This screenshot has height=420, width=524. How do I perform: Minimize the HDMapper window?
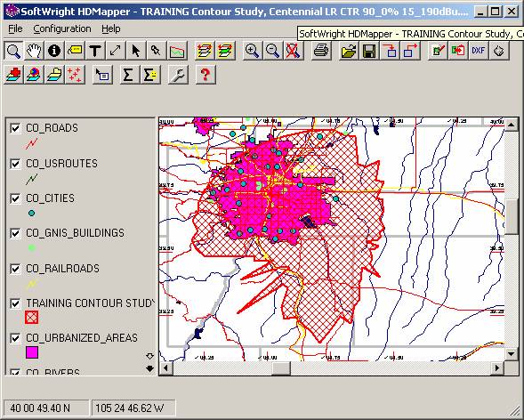(480, 12)
